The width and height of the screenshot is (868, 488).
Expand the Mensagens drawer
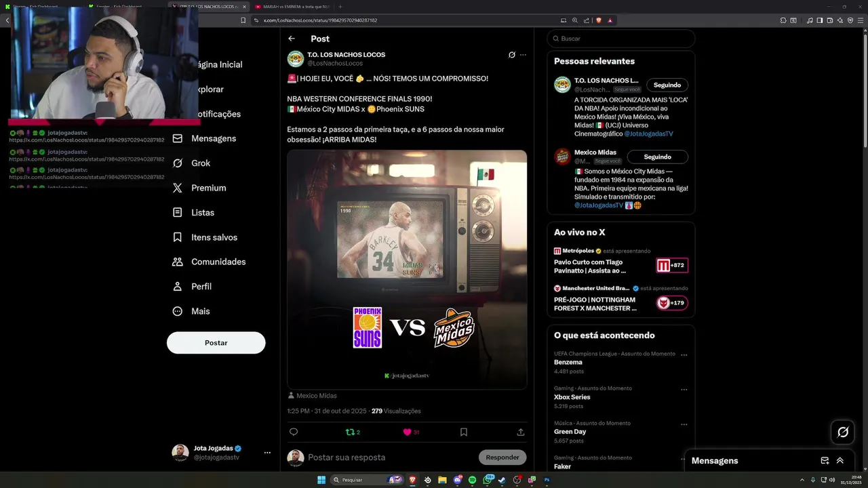840,460
